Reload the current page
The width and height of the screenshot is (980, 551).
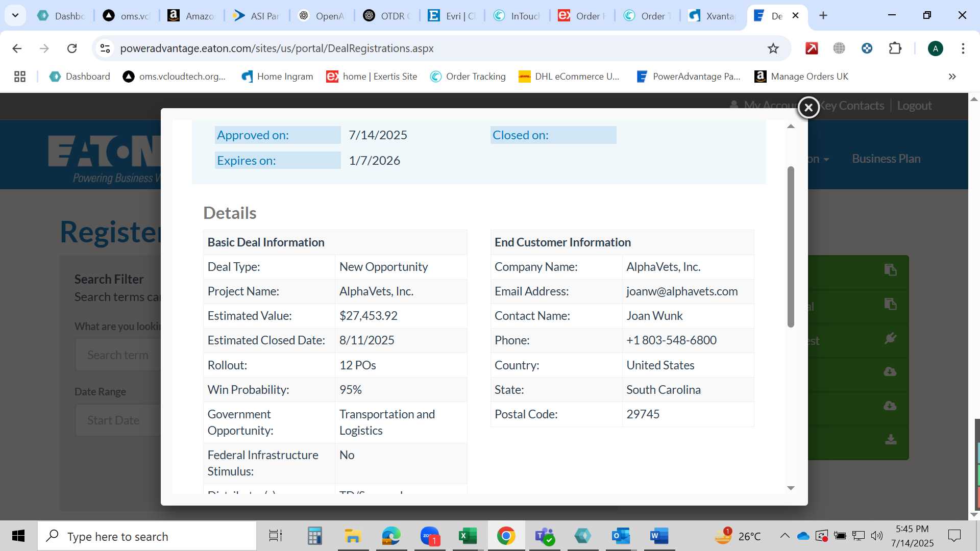click(x=72, y=48)
